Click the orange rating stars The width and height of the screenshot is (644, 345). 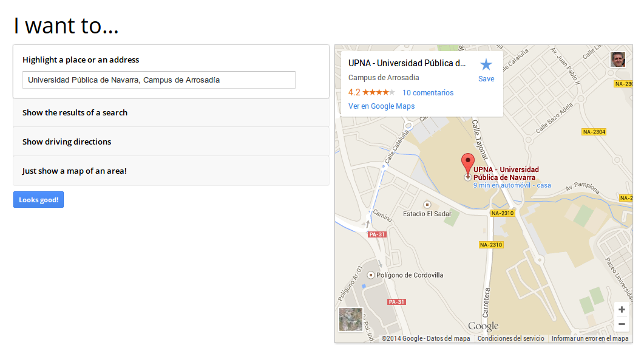pyautogui.click(x=378, y=92)
